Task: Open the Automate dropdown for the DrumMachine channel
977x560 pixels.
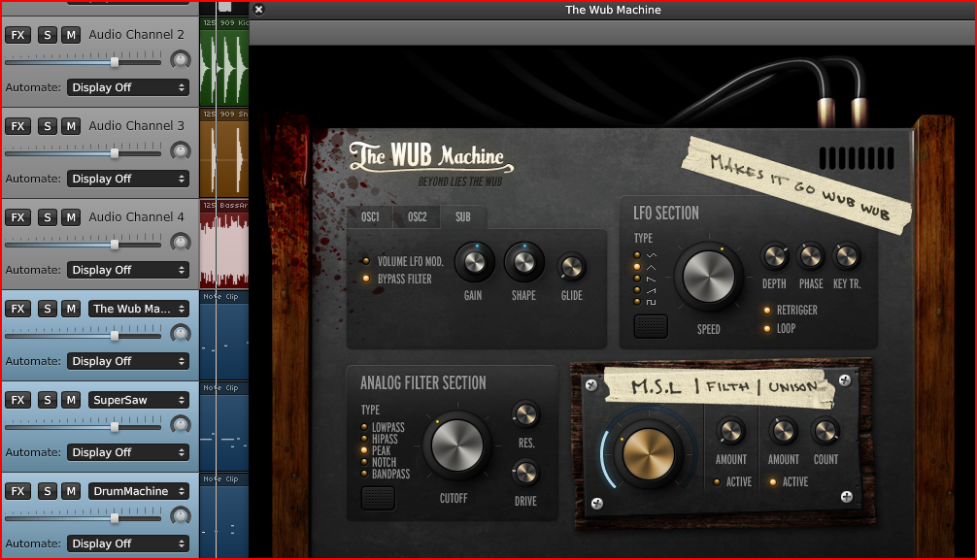Action: 127,543
